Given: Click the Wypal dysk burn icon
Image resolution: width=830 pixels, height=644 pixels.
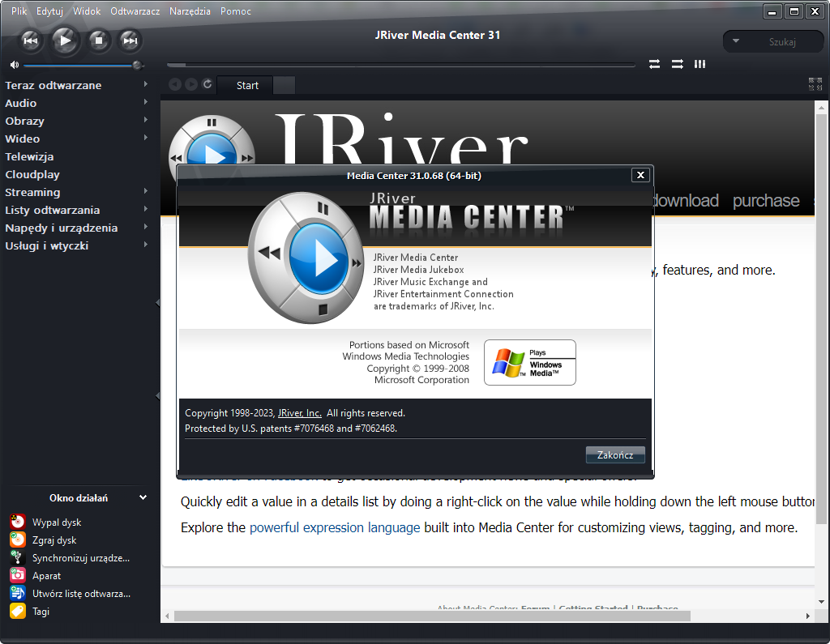Looking at the screenshot, I should [x=18, y=522].
